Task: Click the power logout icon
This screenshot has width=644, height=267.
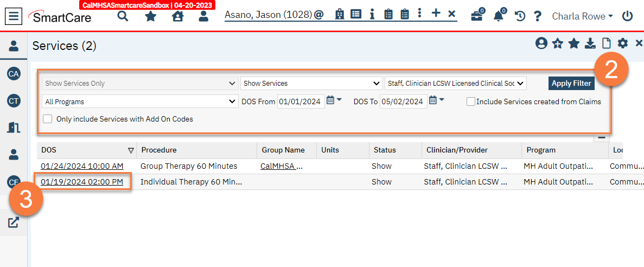Action: 628,16
